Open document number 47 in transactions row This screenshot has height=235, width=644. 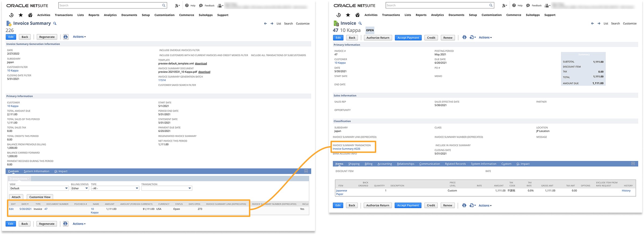click(x=46, y=209)
